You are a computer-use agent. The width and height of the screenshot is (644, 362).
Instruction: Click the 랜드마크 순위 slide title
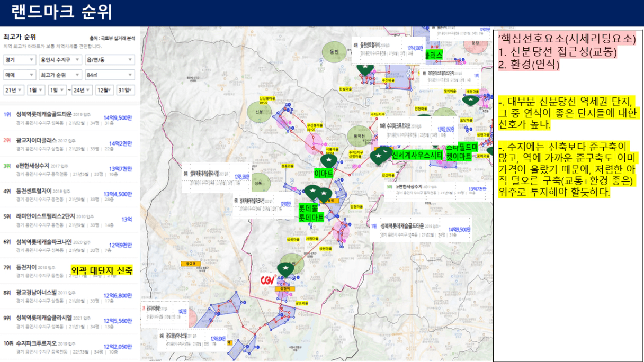click(61, 11)
